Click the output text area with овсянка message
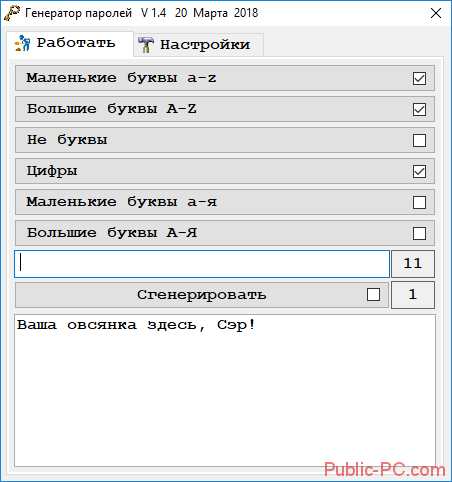 pyautogui.click(x=225, y=391)
